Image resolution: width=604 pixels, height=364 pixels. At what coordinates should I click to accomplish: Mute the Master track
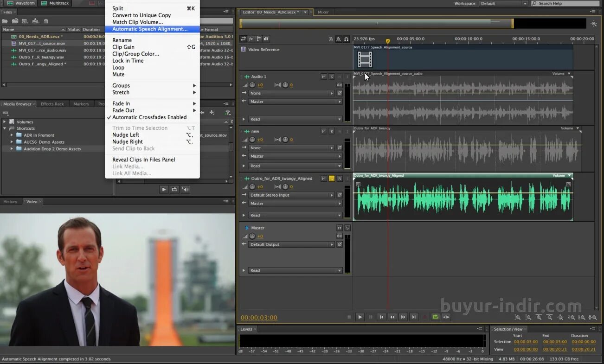pyautogui.click(x=340, y=228)
